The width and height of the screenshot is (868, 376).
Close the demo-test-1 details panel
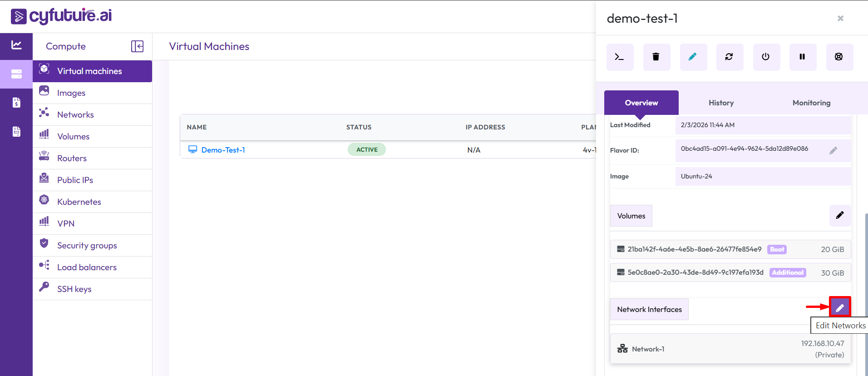pos(840,18)
